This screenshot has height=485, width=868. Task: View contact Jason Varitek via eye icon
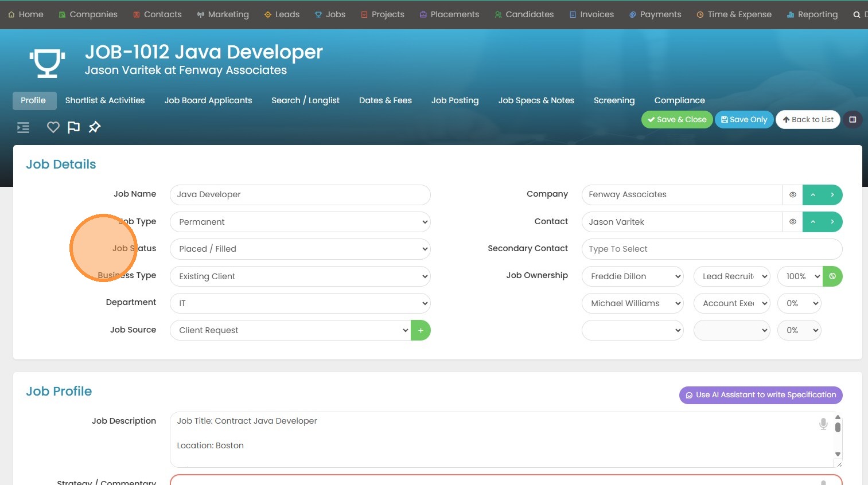tap(792, 222)
